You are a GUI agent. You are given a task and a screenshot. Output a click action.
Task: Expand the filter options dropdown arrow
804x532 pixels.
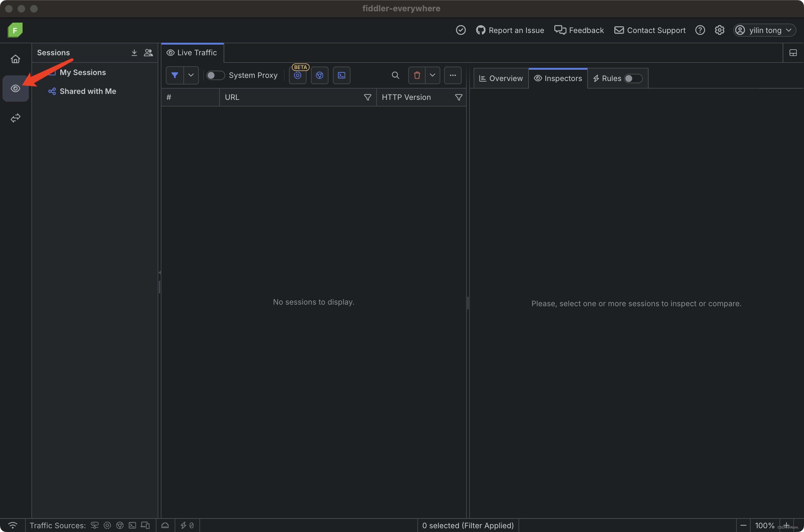pos(191,75)
